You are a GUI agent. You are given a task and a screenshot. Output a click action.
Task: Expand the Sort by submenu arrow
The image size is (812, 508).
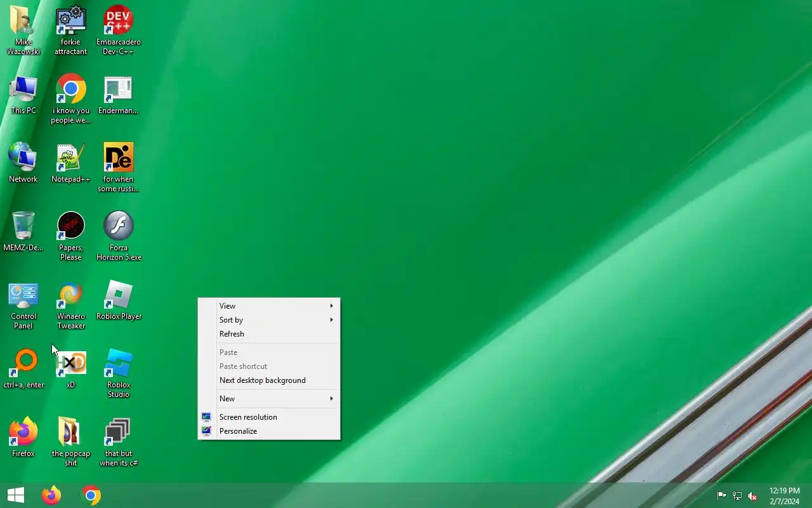pos(331,320)
